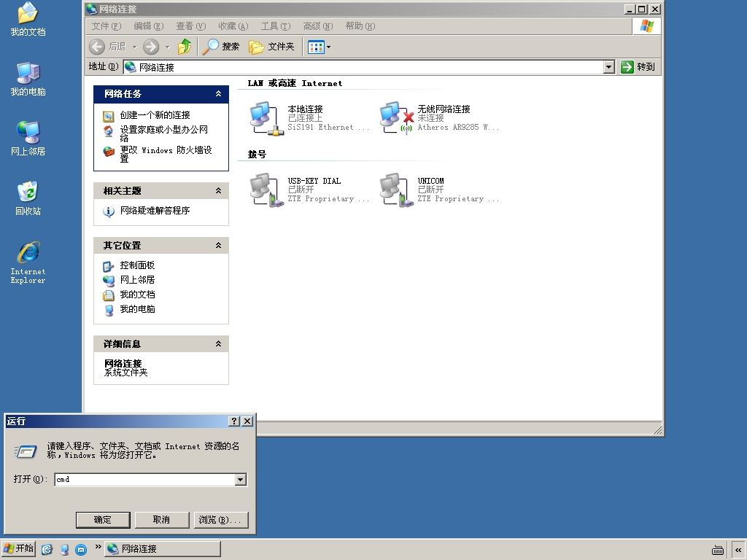
Task: Click the Go arrow icon beside address bar
Action: (x=627, y=66)
